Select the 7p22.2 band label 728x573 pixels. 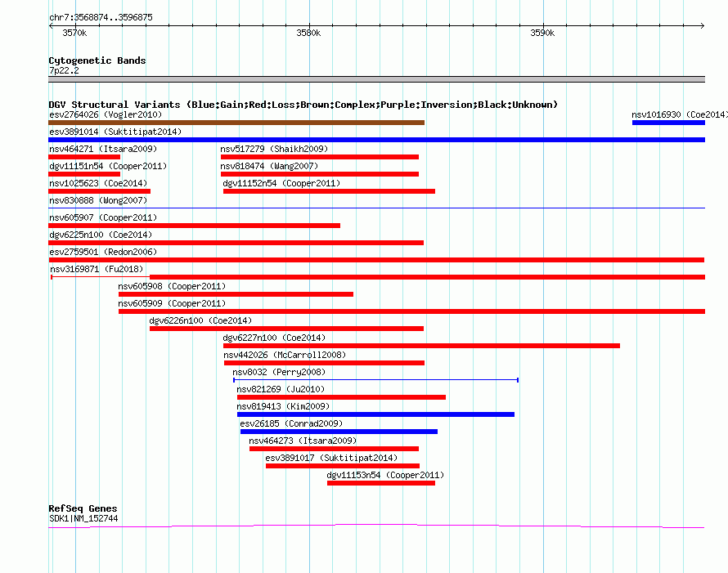(x=64, y=70)
